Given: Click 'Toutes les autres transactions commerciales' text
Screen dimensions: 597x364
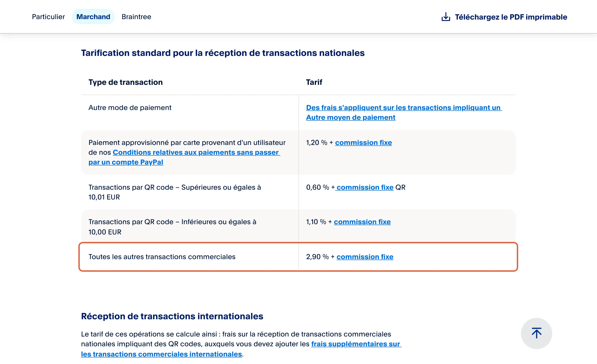Looking at the screenshot, I should 162,257.
